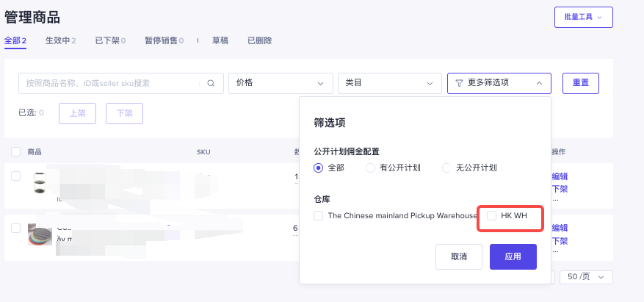Click the 操作 column header
Screen dimensions: 644x302
(x=558, y=152)
